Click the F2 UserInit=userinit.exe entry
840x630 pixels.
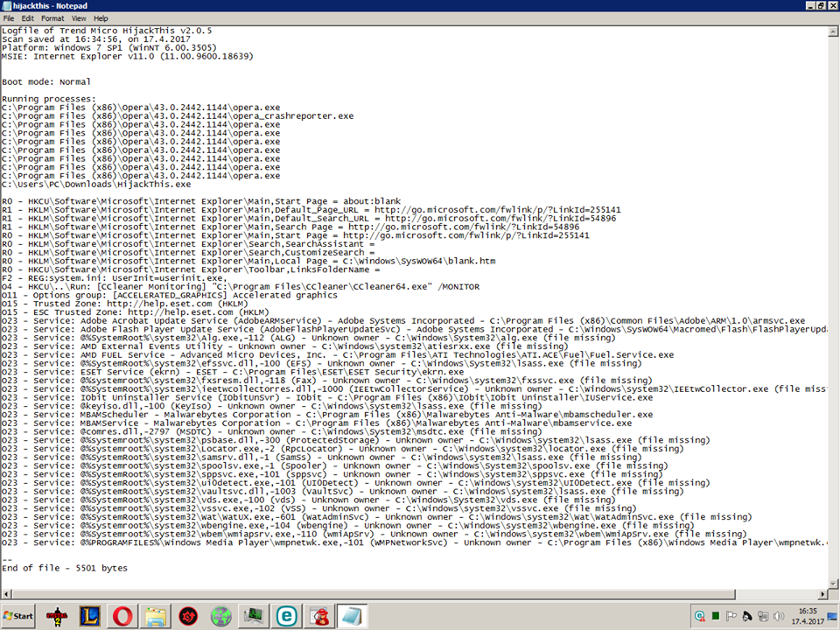pyautogui.click(x=115, y=278)
